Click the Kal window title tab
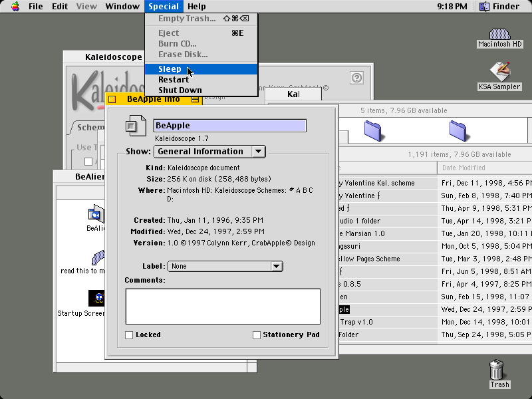532x399 pixels. tap(293, 94)
